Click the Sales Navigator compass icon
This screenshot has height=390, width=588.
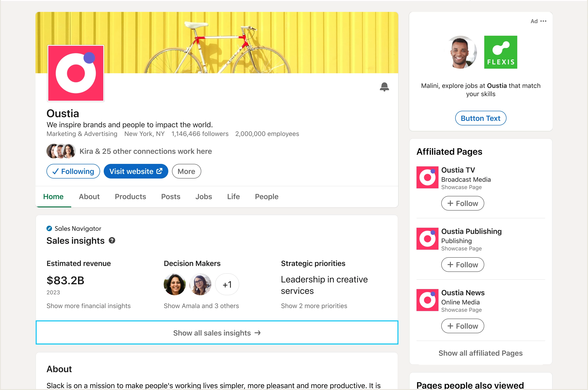click(49, 228)
